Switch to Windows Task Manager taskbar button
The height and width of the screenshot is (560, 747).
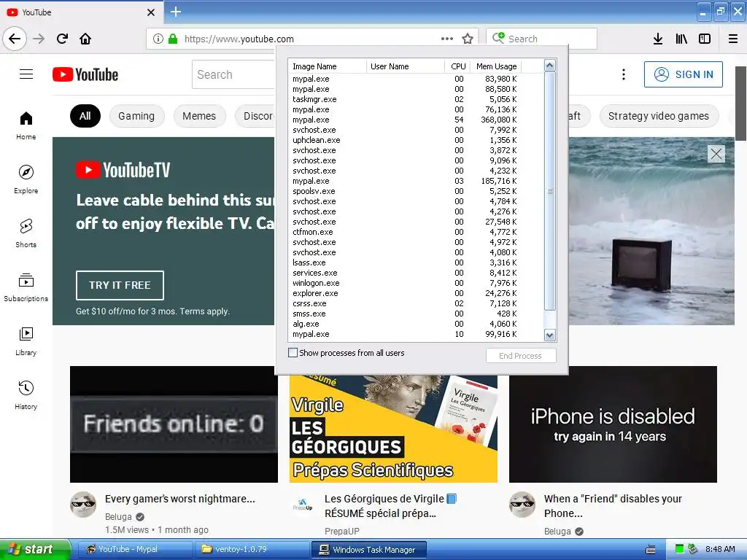(x=368, y=550)
